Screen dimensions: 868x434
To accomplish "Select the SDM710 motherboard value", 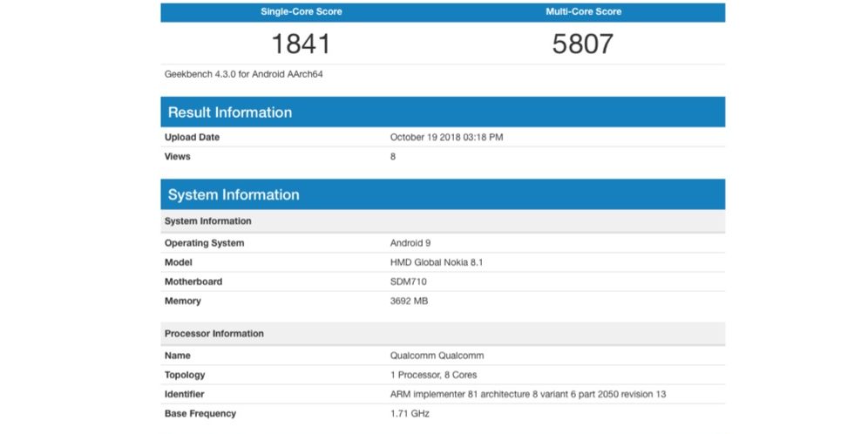I will tap(409, 281).
